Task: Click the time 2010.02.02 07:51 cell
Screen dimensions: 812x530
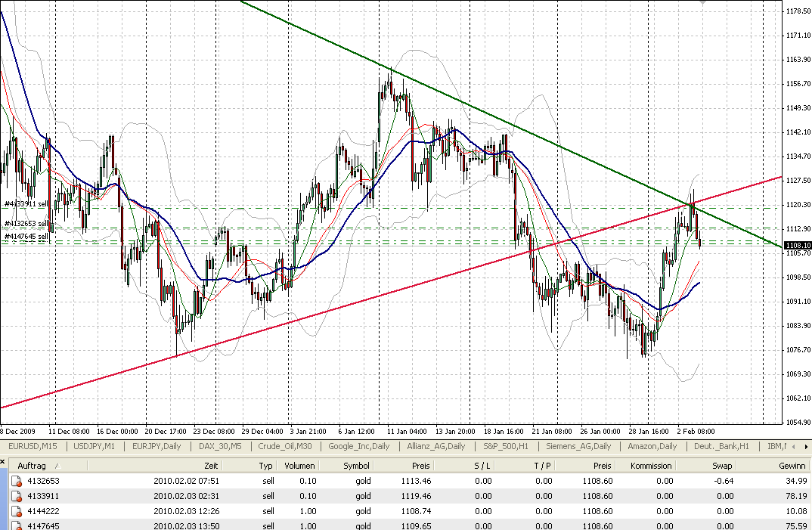Action: tap(187, 482)
